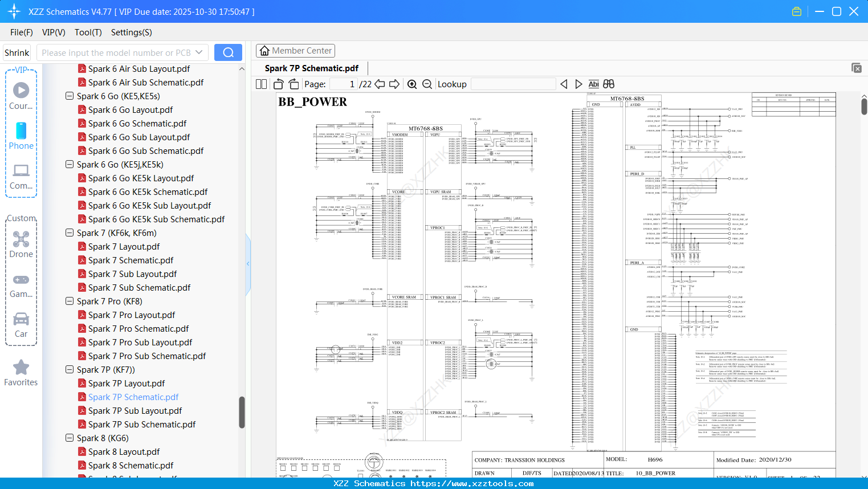Zoom in on the schematic page
This screenshot has height=489, width=868.
(412, 84)
